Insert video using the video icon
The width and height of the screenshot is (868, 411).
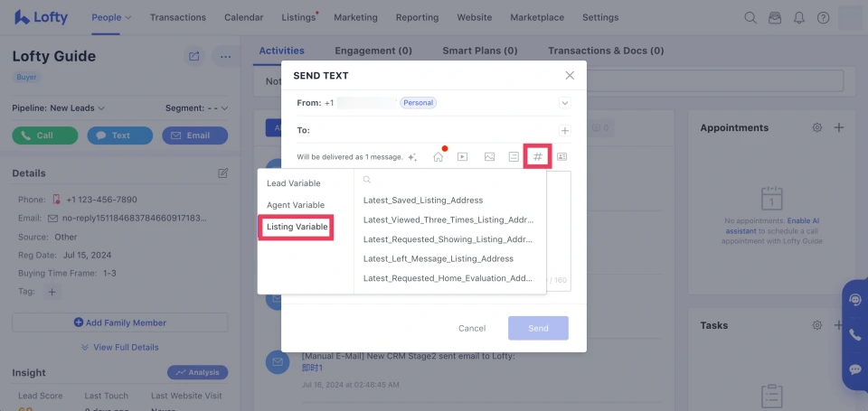pyautogui.click(x=462, y=156)
